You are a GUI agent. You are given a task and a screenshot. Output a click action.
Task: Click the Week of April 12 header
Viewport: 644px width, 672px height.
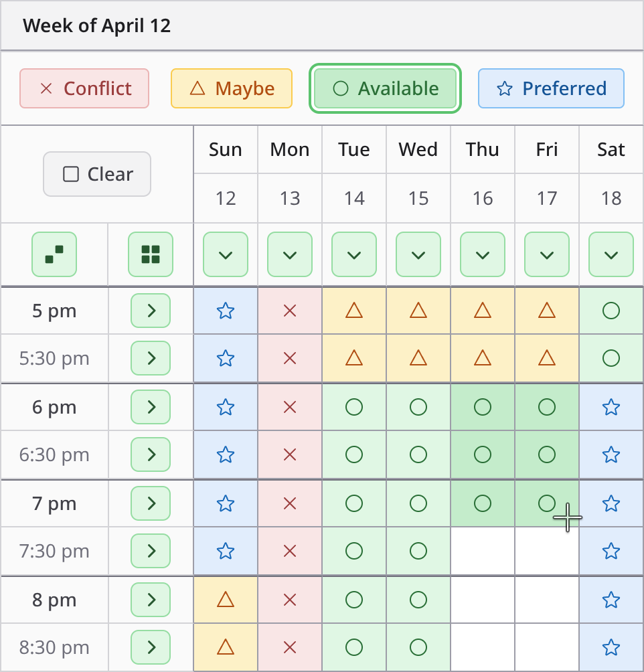pyautogui.click(x=96, y=25)
